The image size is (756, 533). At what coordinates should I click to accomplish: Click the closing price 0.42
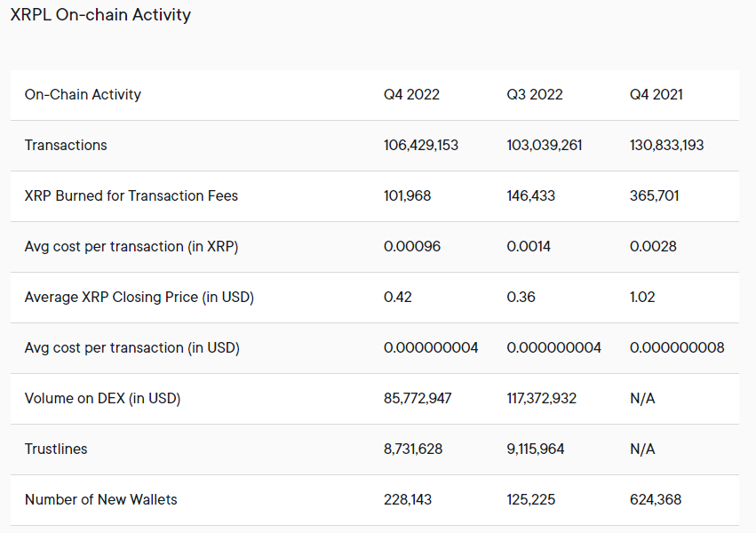point(398,297)
